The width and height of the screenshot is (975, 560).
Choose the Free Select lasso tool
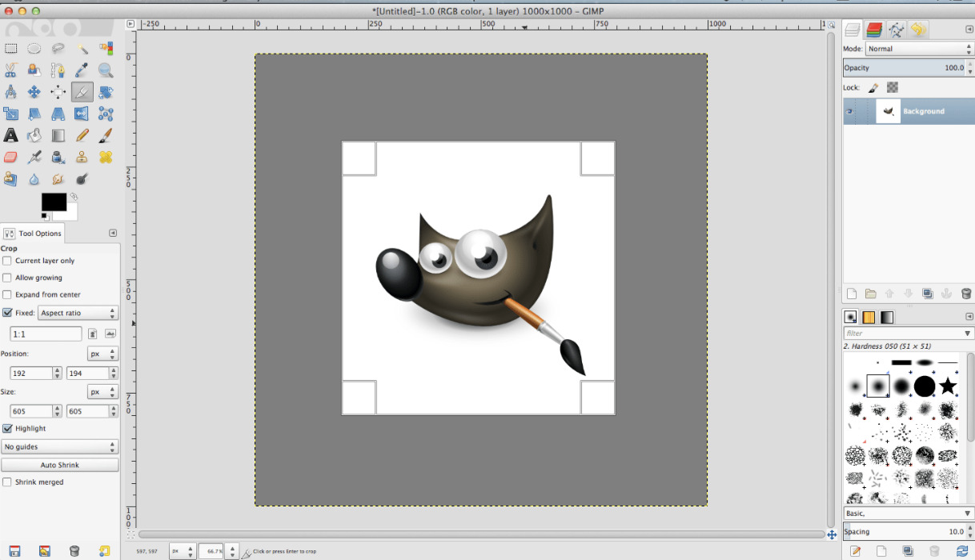click(x=58, y=49)
